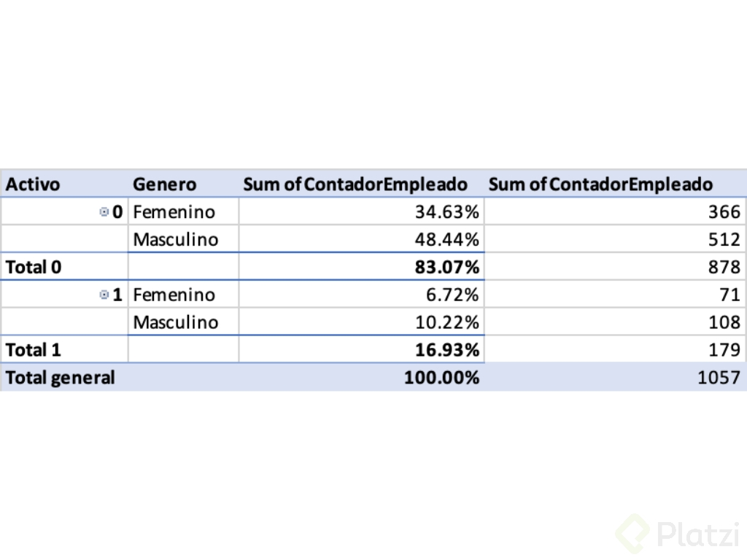
Task: Click the Total 0 row label
Action: click(34, 267)
